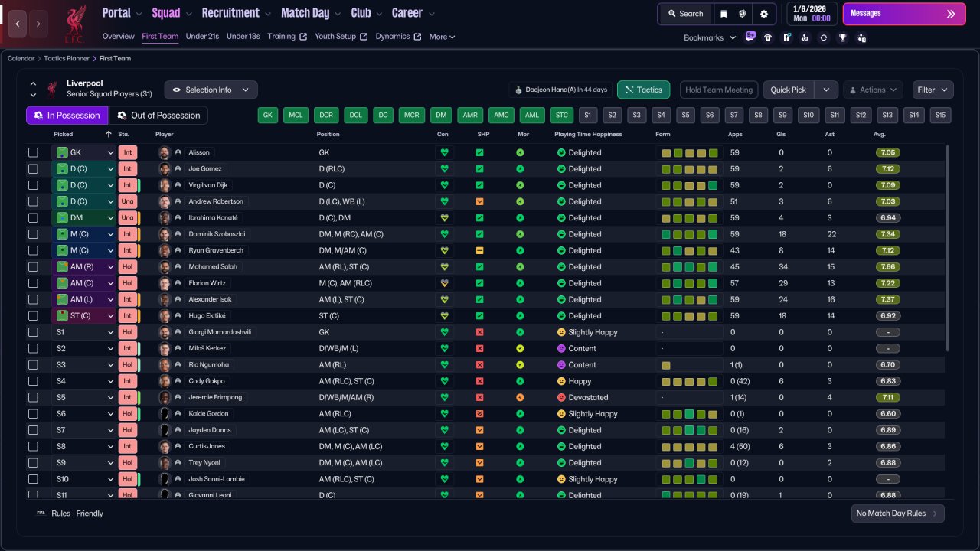Click the red X sharpness icon for Cody Gakpo

[480, 381]
